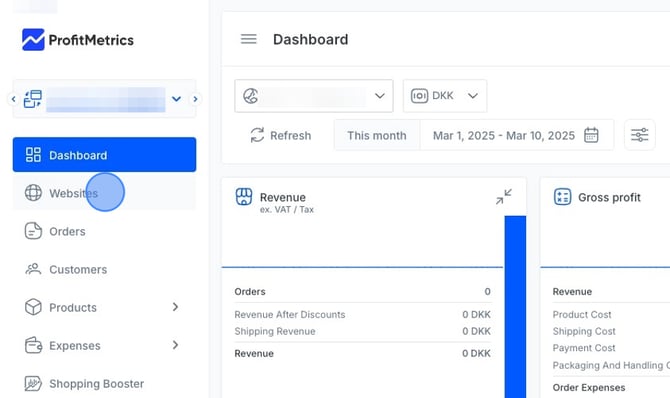This screenshot has width=670, height=398.
Task: Go to next account with right arrow
Action: tap(195, 99)
